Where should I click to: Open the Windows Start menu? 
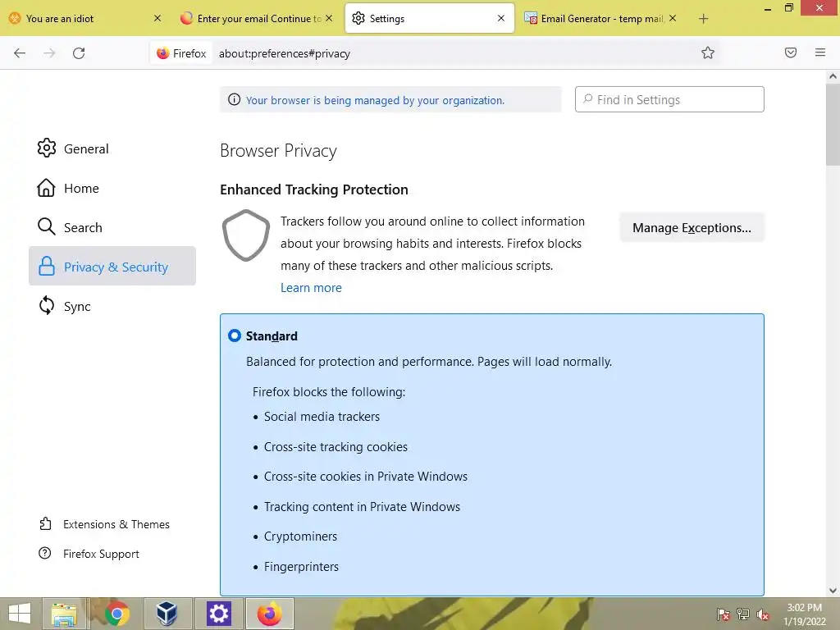20,614
